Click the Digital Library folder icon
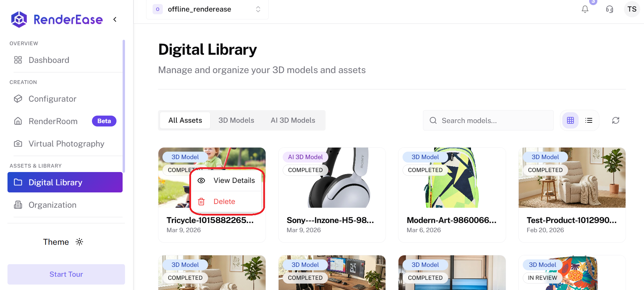Image resolution: width=644 pixels, height=290 pixels. coord(18,183)
